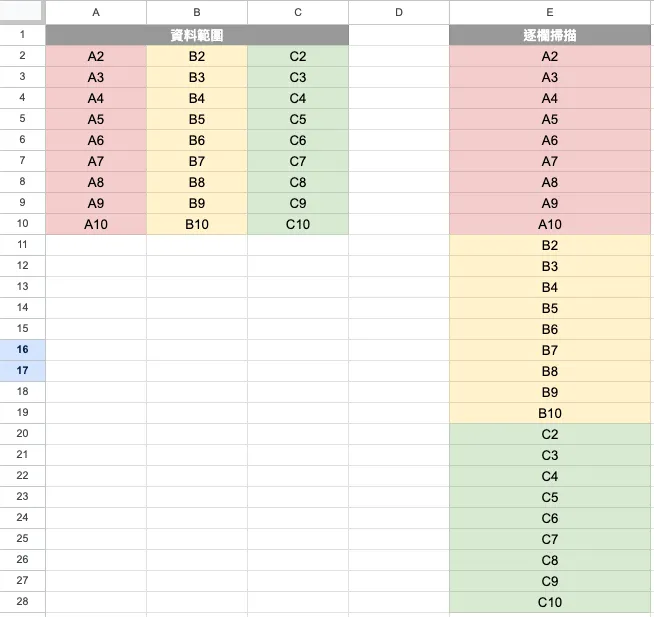654x617 pixels.
Task: Select empty cell D5
Action: (399, 119)
